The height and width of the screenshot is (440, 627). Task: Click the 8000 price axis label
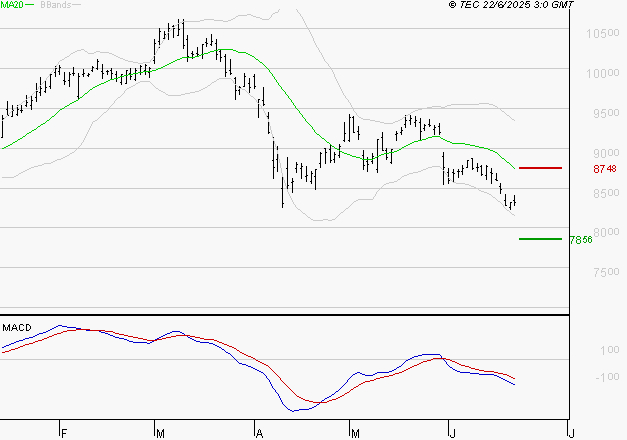606,232
